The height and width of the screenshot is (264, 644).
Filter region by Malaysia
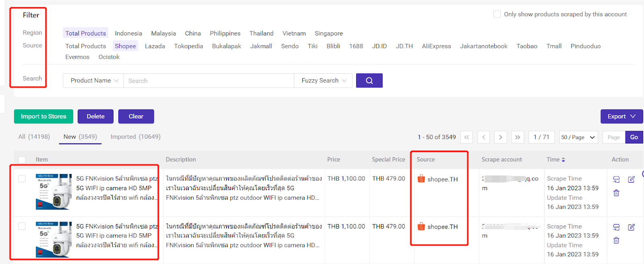click(163, 33)
